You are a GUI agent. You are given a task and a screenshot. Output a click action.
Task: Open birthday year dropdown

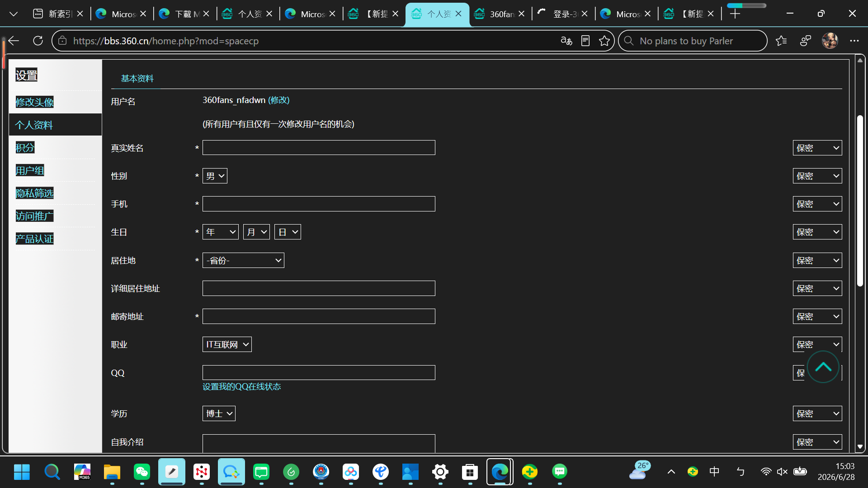click(x=221, y=232)
